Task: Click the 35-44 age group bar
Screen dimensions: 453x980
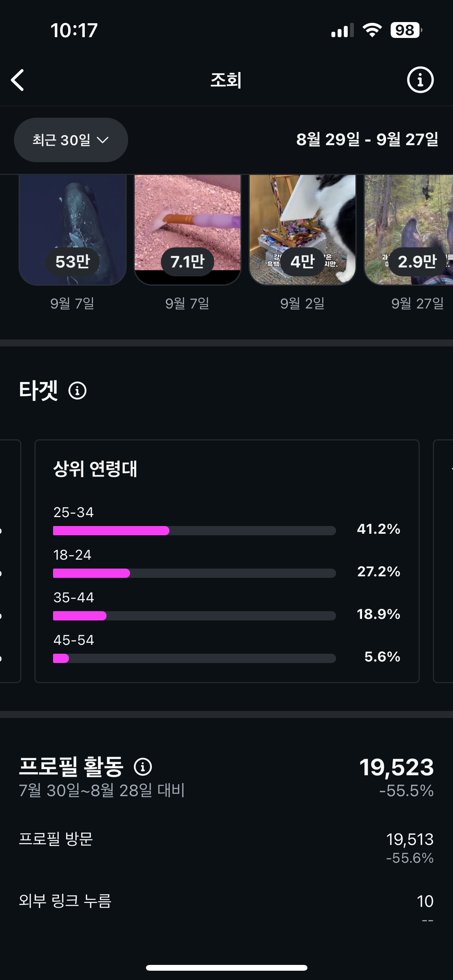Action: tap(194, 616)
